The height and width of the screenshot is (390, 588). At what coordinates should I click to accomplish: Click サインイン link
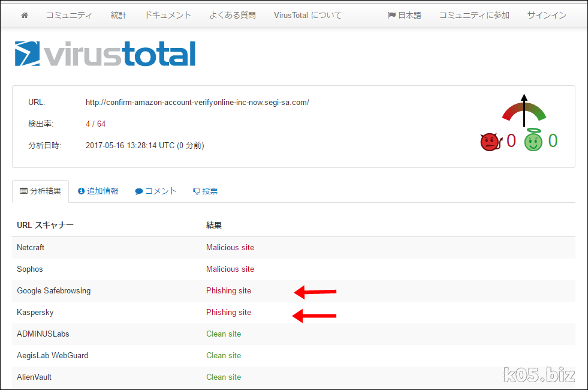547,16
